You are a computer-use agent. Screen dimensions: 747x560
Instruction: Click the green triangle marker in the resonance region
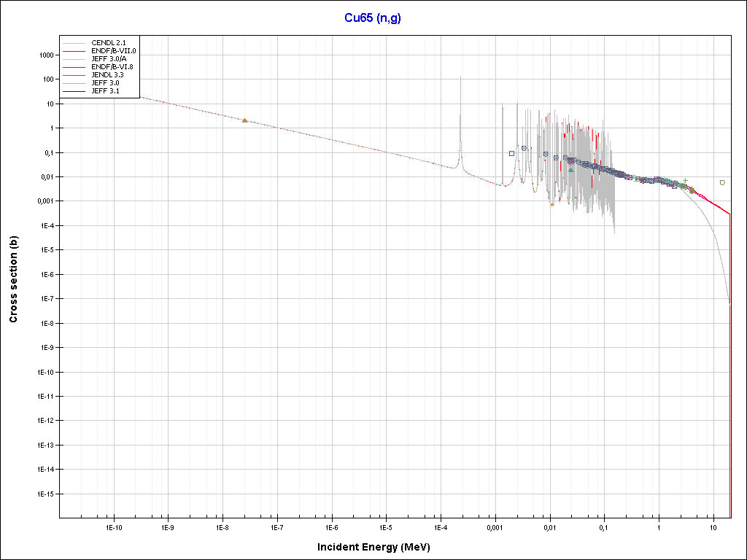point(570,169)
